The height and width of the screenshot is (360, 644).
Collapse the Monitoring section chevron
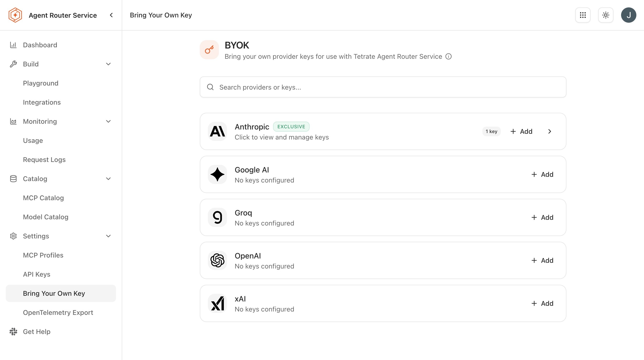click(x=108, y=121)
